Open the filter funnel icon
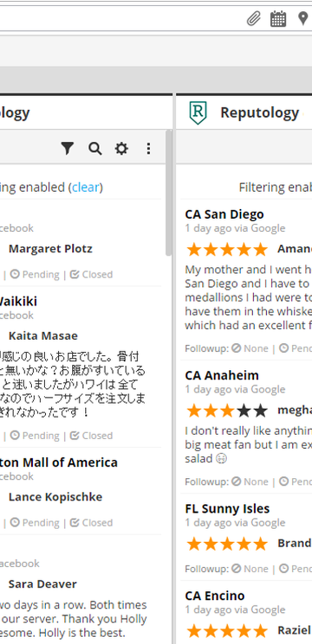 67,149
